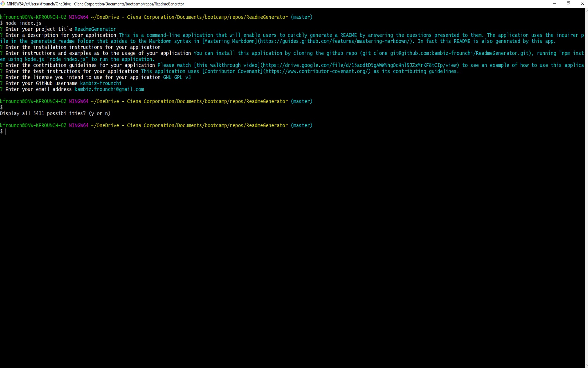Click 'Enter the test instructions' prompt text
588x368 pixels.
click(x=72, y=71)
